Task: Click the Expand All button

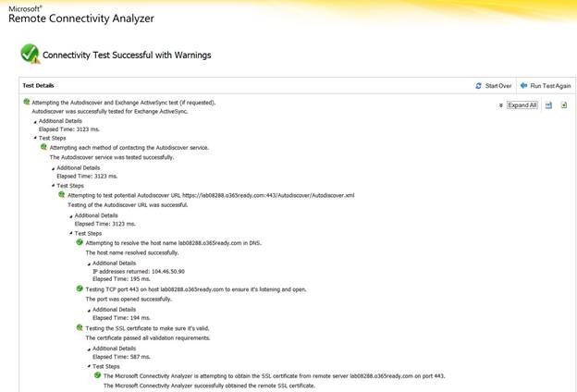Action: pyautogui.click(x=522, y=105)
